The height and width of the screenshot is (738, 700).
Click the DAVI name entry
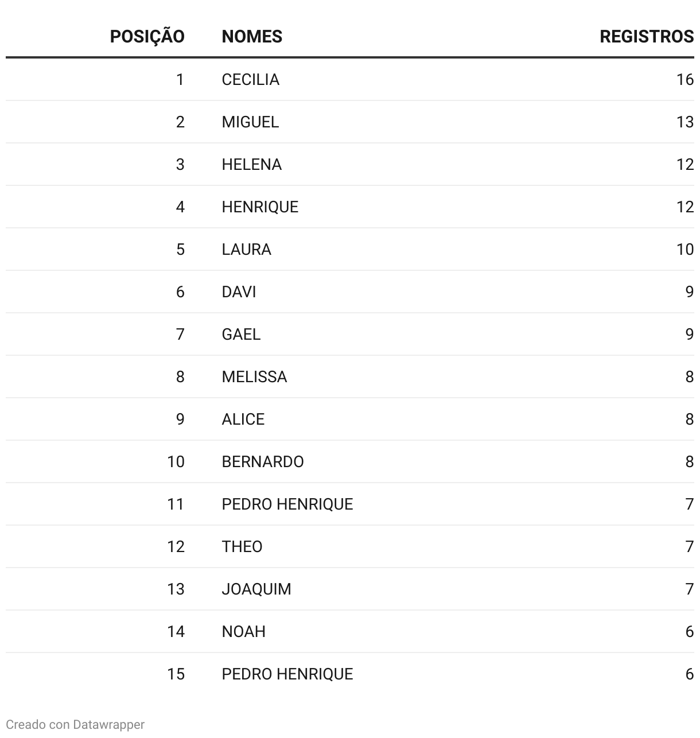click(239, 292)
